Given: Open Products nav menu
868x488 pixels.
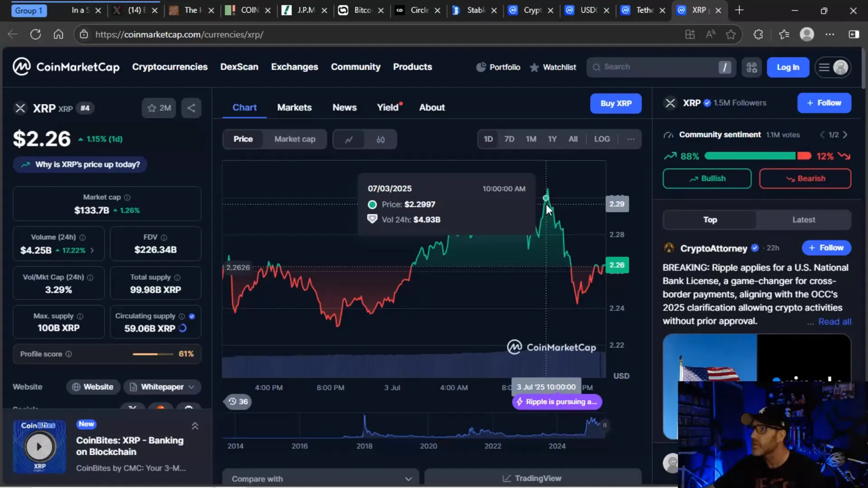Looking at the screenshot, I should tap(412, 67).
